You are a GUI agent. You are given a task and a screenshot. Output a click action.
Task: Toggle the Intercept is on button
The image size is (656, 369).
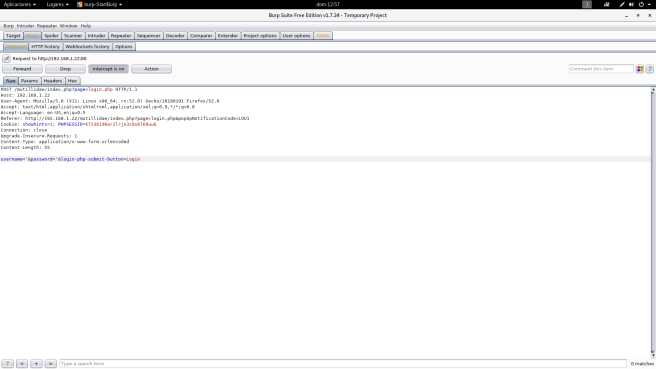tap(108, 69)
